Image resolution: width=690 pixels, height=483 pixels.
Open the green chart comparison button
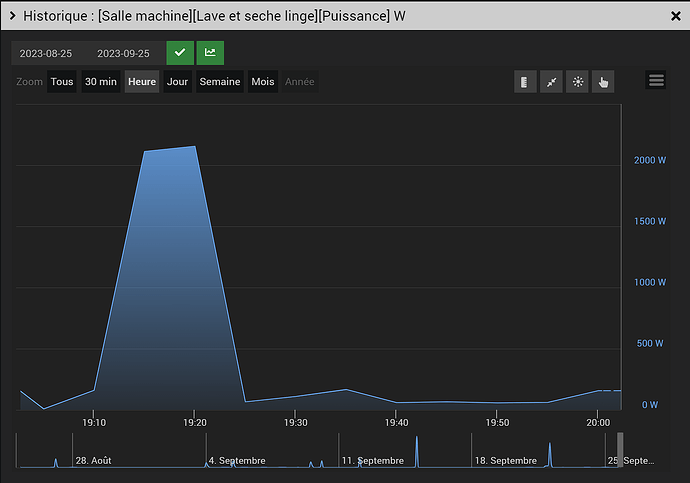click(210, 53)
